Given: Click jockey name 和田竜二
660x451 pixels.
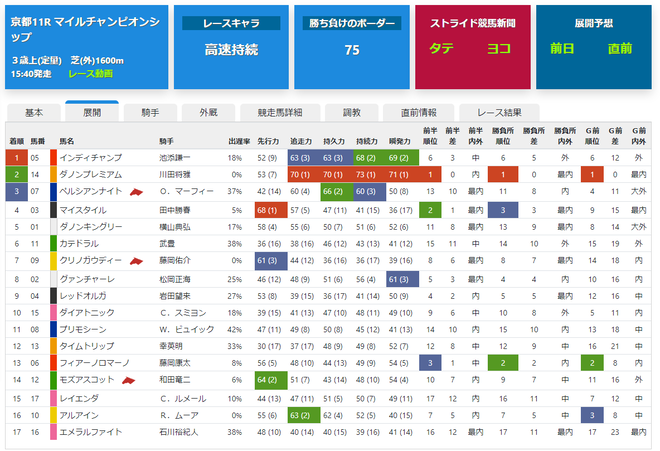Looking at the screenshot, I should pos(175,380).
